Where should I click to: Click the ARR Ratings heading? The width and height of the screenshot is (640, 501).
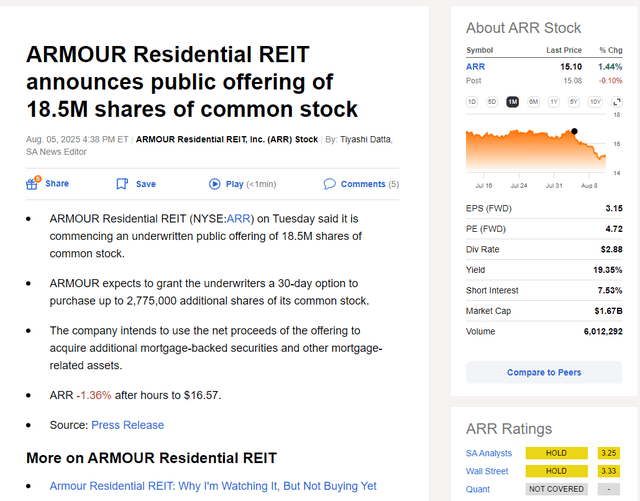(x=509, y=429)
